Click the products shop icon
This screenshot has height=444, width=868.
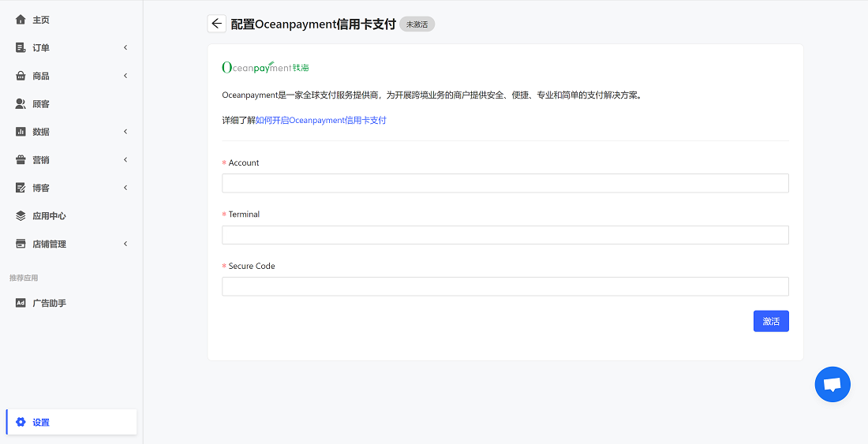tap(21, 76)
